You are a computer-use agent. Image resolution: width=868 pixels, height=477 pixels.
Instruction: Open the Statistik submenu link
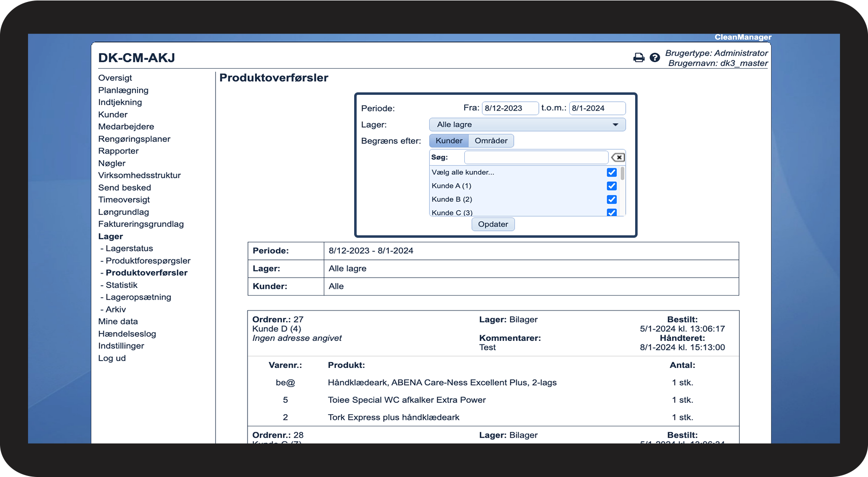121,285
